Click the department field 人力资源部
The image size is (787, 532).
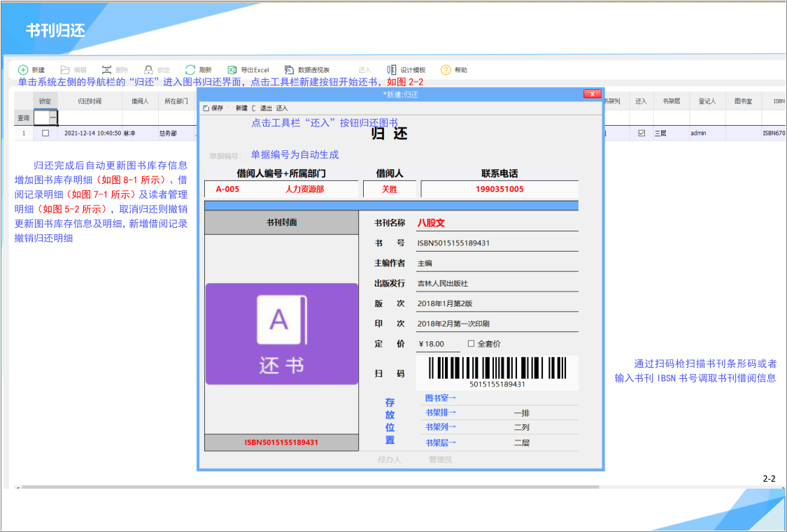(x=305, y=189)
